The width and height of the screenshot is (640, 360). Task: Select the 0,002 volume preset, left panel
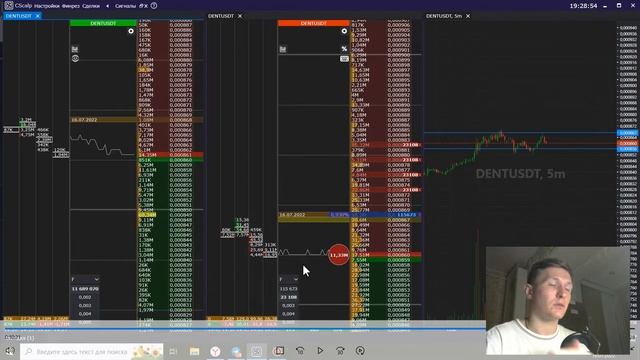coord(85,297)
